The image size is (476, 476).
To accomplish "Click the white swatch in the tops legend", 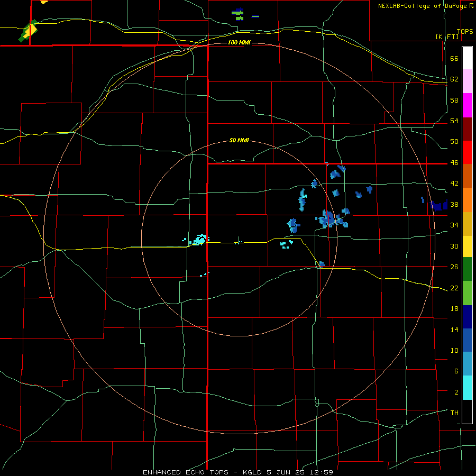I will 467,58.
